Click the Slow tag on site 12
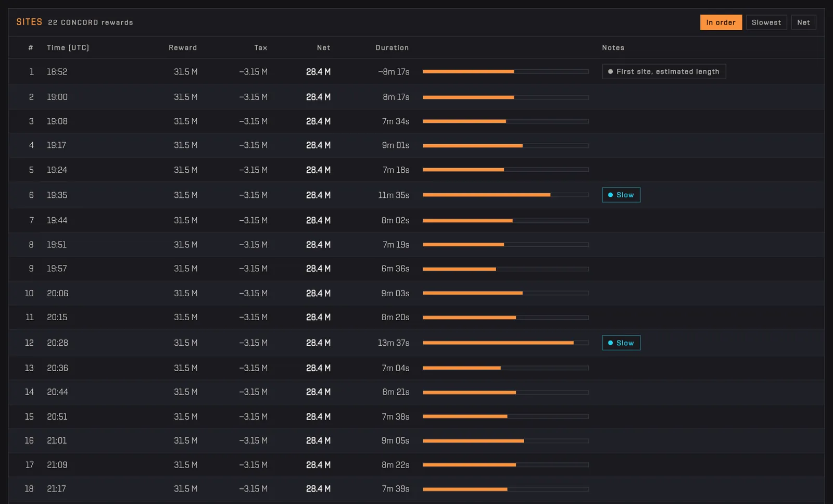833x504 pixels. click(621, 343)
